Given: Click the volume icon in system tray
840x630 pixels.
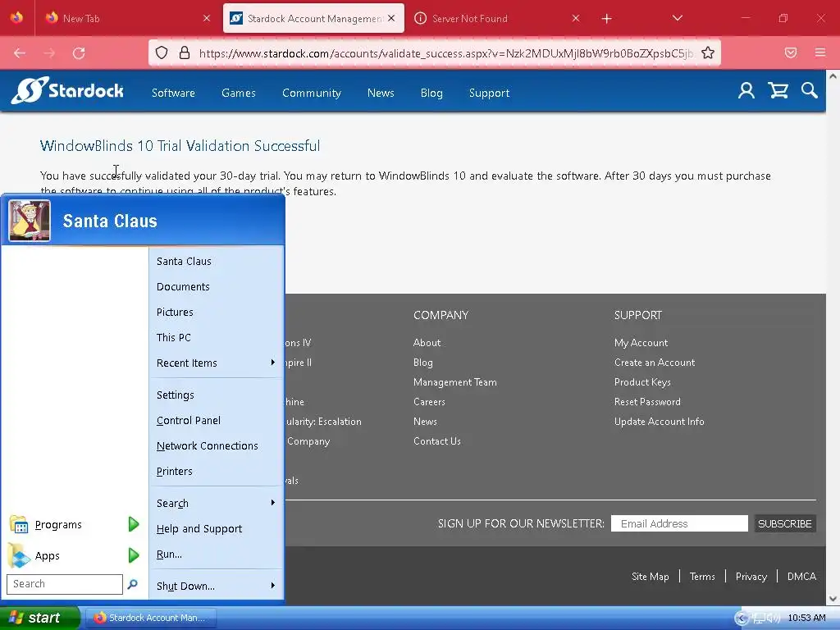Looking at the screenshot, I should [x=774, y=619].
